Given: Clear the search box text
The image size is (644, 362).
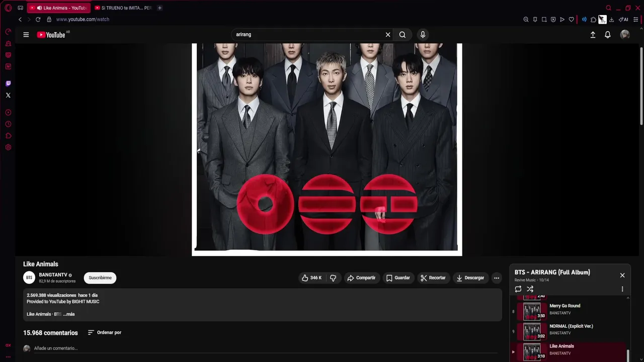Looking at the screenshot, I should point(388,35).
